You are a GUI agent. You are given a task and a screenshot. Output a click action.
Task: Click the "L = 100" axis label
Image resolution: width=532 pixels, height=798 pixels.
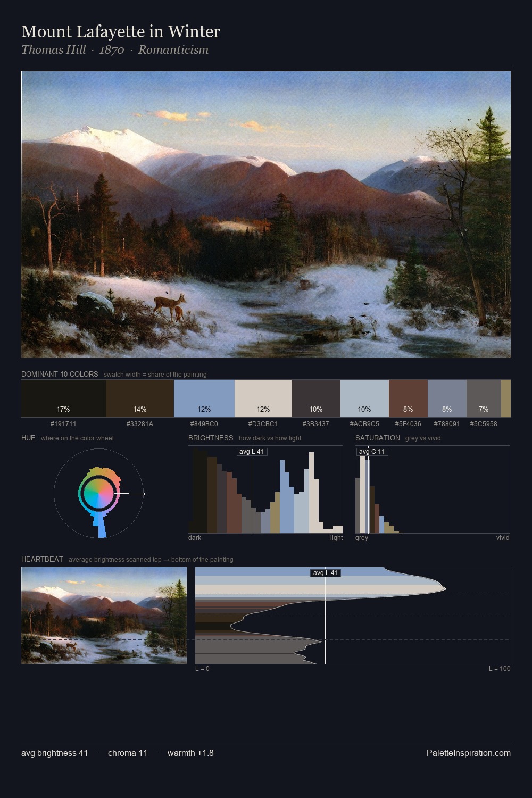coord(500,669)
